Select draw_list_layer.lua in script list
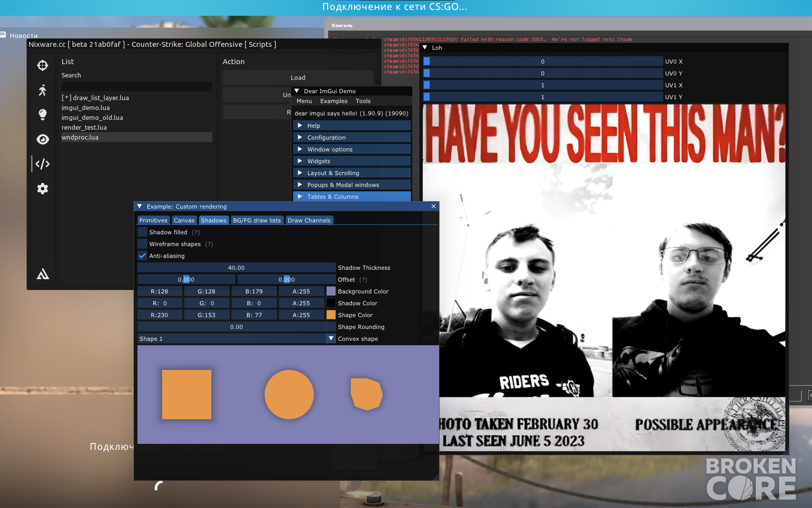The height and width of the screenshot is (508, 812). [136, 98]
